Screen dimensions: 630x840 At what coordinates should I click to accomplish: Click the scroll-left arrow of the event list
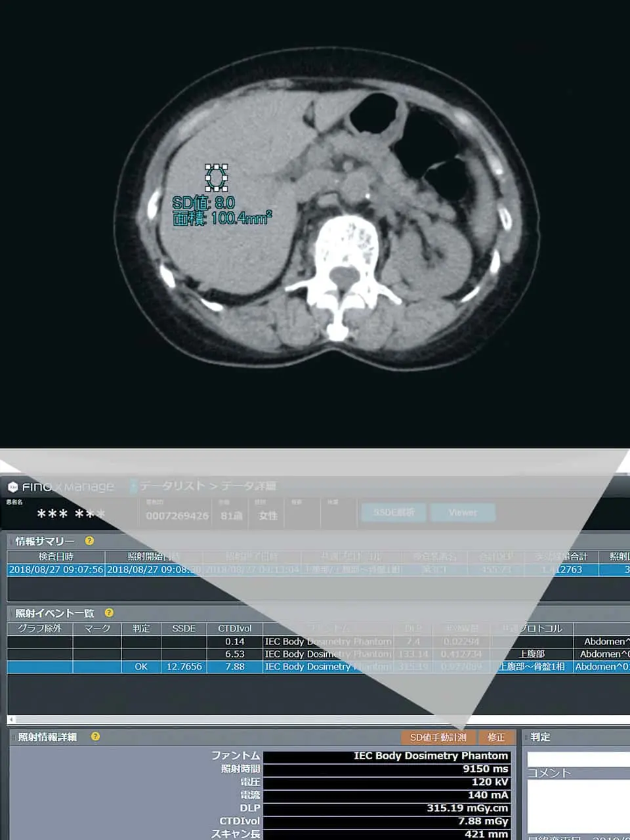point(10,719)
